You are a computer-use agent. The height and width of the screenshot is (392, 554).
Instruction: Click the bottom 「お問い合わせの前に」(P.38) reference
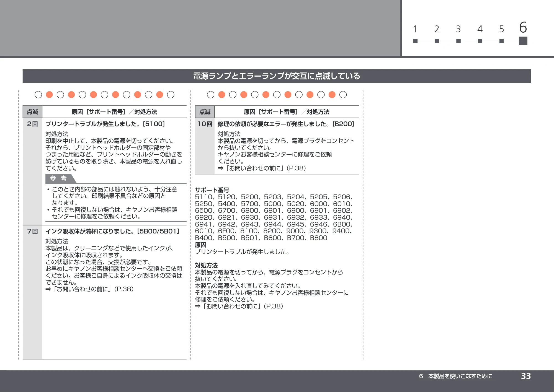[x=239, y=306]
